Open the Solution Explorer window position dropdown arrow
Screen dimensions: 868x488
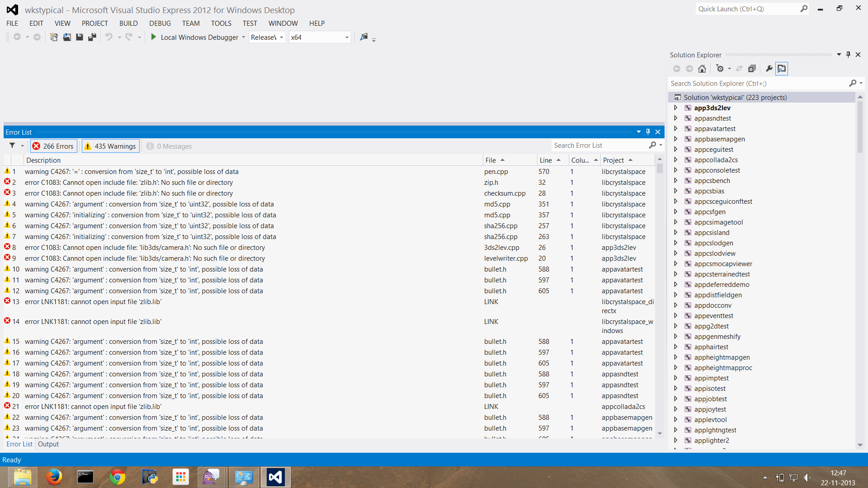pyautogui.click(x=839, y=55)
